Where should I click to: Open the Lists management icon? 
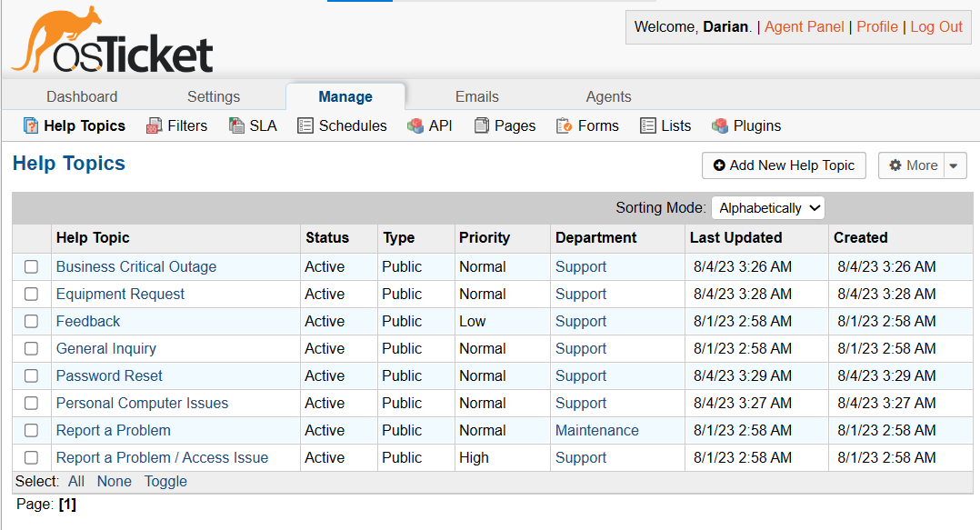647,125
